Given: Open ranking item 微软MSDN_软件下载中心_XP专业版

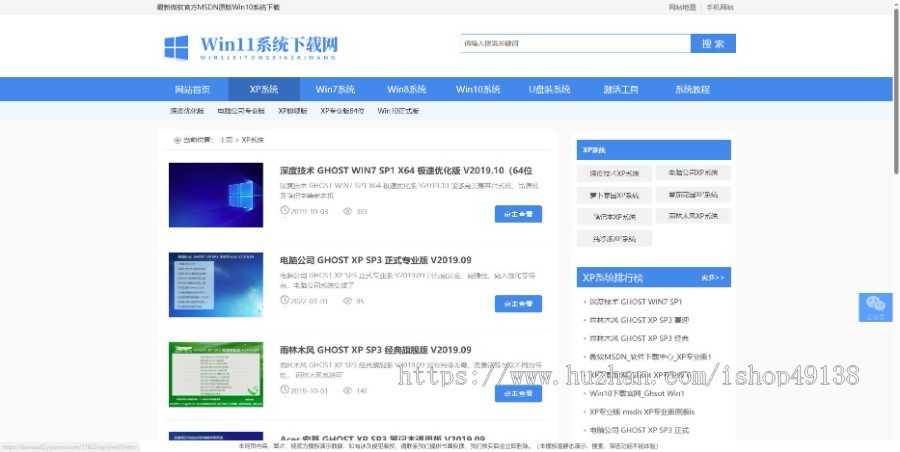Looking at the screenshot, I should (650, 357).
